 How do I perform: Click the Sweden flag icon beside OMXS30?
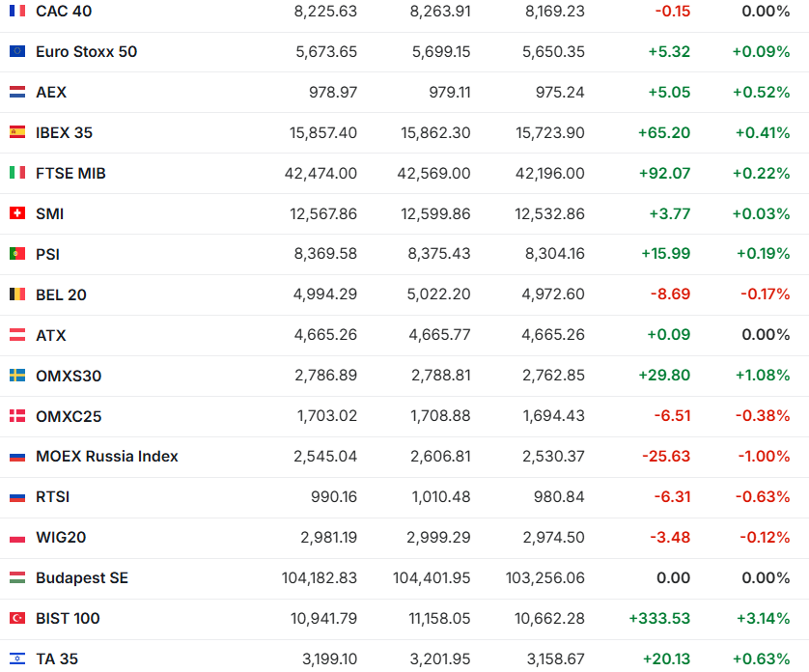17,376
